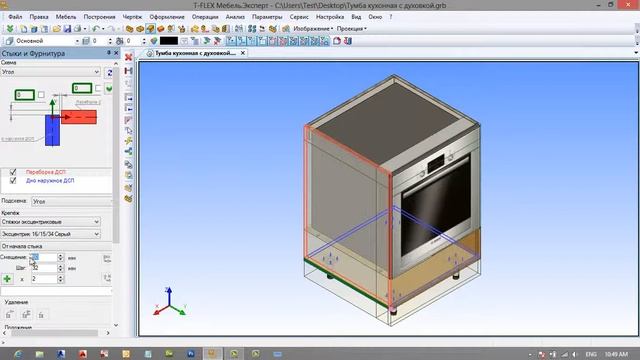Toggle the Дно наружное ДСП checkbox
This screenshot has height=360, width=640.
(13, 180)
